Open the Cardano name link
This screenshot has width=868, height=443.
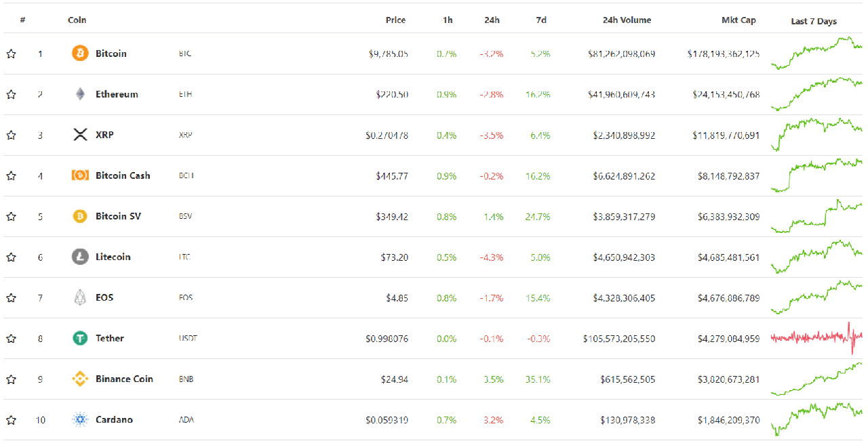click(114, 419)
